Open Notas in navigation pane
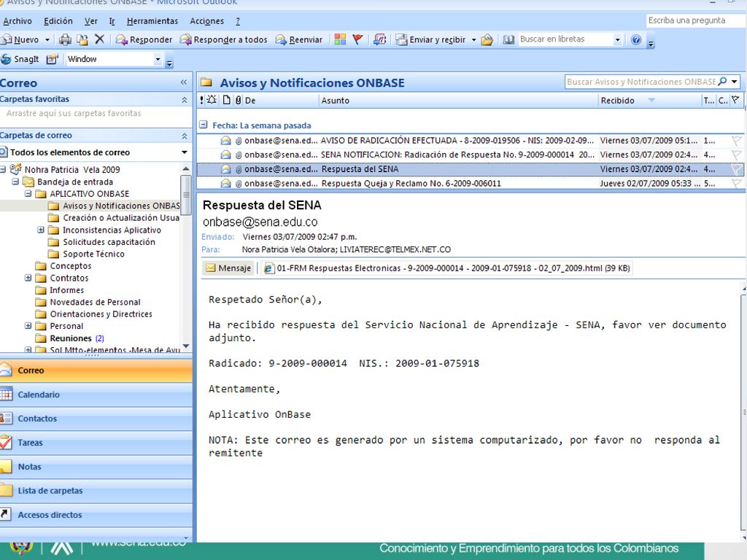The width and height of the screenshot is (747, 560). 96,467
